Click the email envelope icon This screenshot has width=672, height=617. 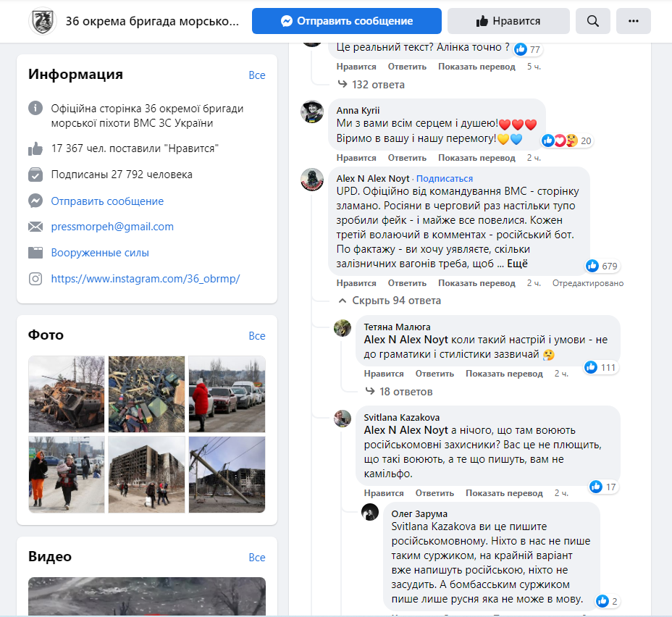coord(35,227)
